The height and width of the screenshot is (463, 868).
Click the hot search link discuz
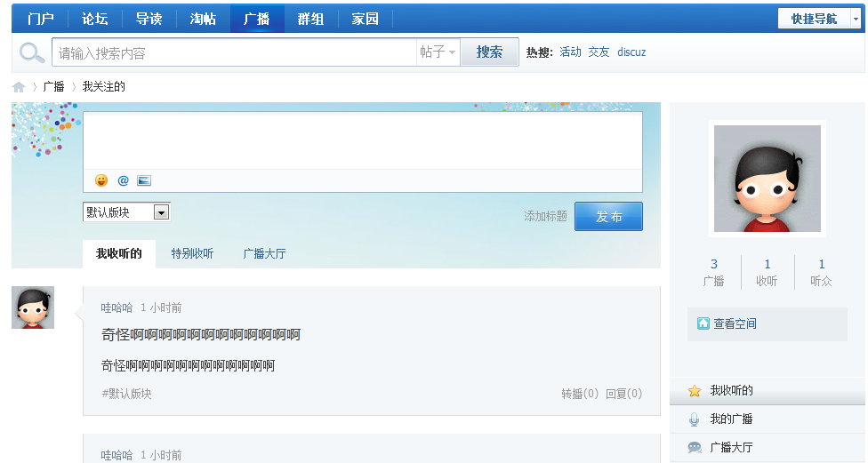(631, 52)
